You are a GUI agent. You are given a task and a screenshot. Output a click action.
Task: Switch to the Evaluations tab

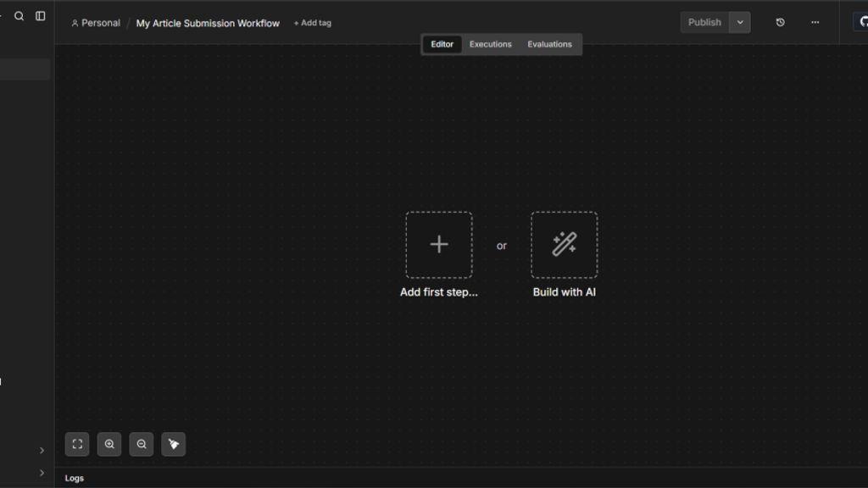(x=549, y=44)
